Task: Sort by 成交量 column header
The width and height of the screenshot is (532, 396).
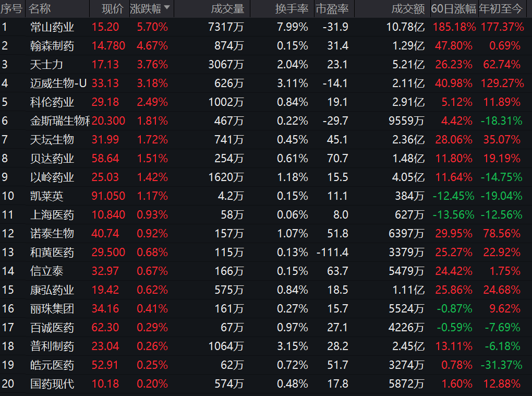Action: 227,8
